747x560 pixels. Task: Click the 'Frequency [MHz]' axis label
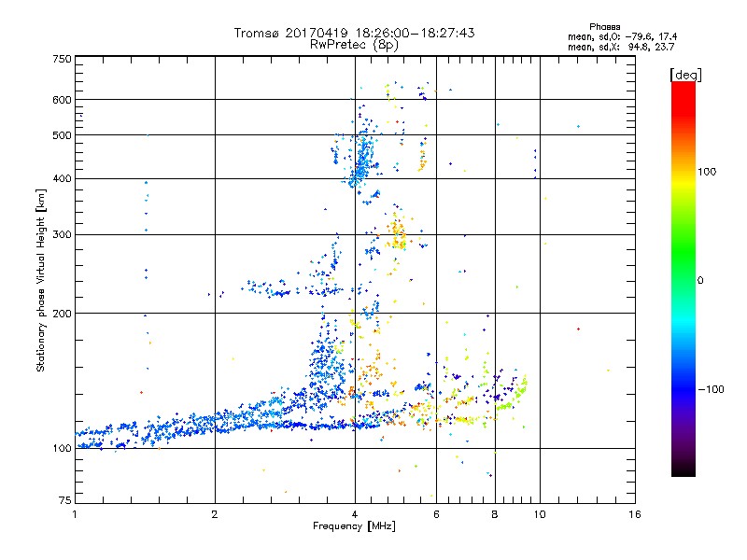354,526
